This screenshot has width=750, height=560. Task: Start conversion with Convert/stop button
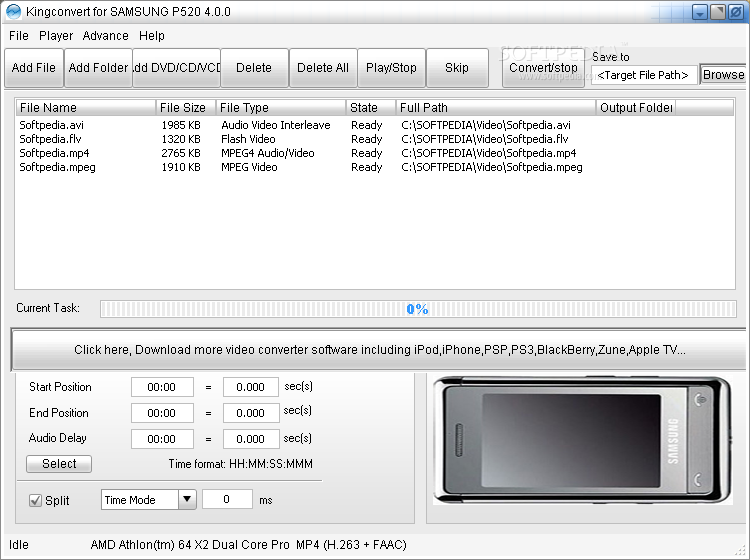tap(543, 68)
